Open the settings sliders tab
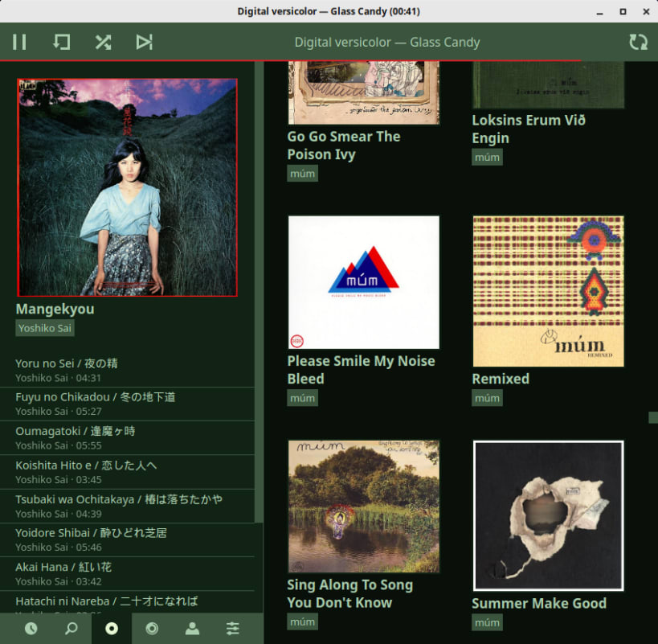 click(232, 629)
